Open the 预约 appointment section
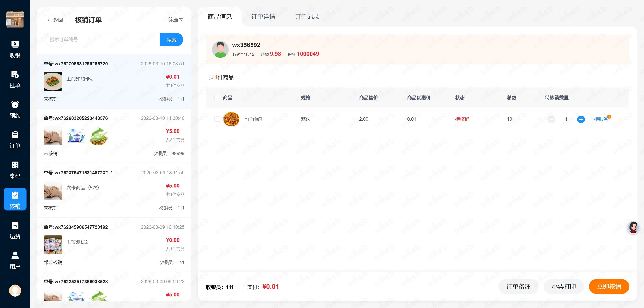 [15, 109]
